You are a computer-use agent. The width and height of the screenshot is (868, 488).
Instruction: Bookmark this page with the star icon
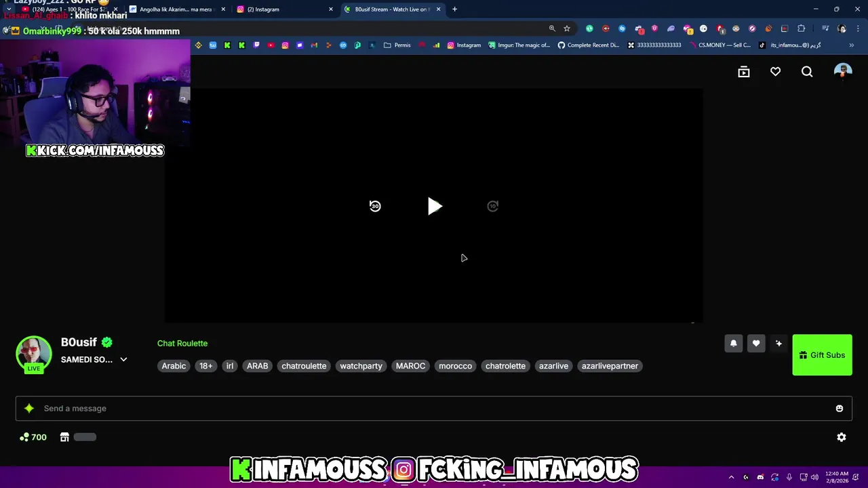[567, 28]
